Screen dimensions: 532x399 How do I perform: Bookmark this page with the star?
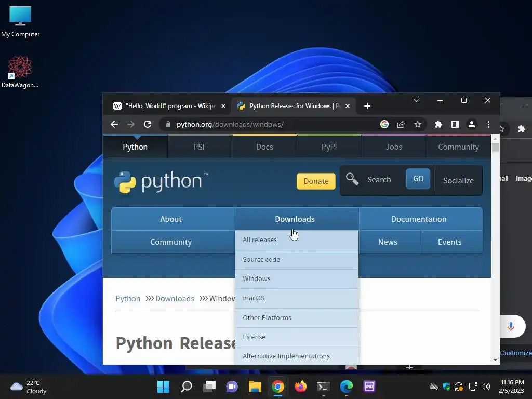point(418,125)
